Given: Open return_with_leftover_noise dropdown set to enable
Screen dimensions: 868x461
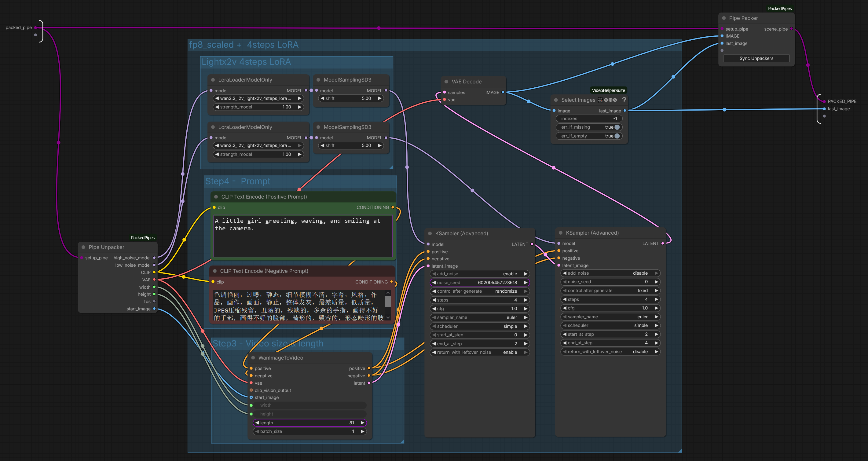Looking at the screenshot, I should pos(480,352).
